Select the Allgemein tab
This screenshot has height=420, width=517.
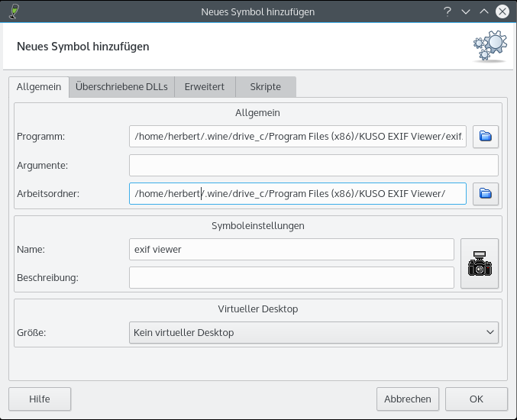click(39, 87)
